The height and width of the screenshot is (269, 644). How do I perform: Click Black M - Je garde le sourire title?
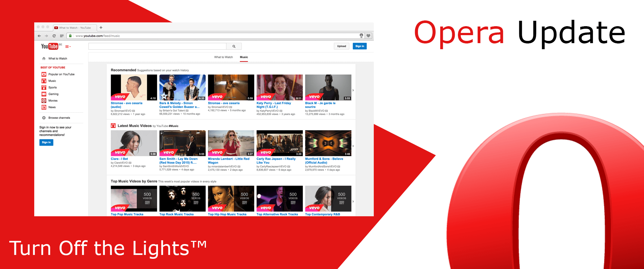click(x=320, y=105)
